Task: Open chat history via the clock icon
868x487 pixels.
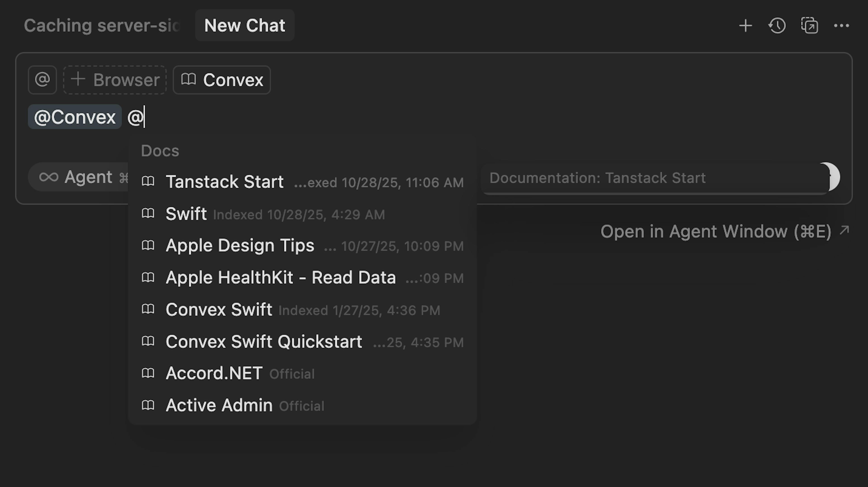Action: tap(777, 25)
